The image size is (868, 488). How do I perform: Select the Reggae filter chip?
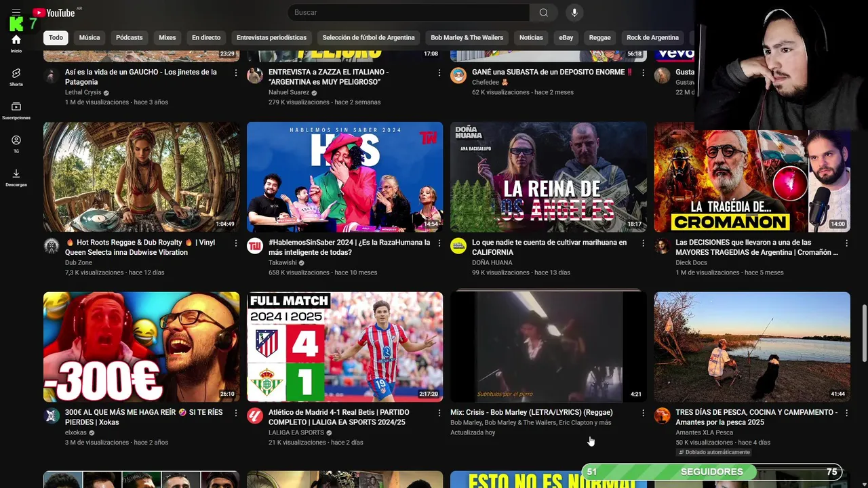tap(599, 38)
